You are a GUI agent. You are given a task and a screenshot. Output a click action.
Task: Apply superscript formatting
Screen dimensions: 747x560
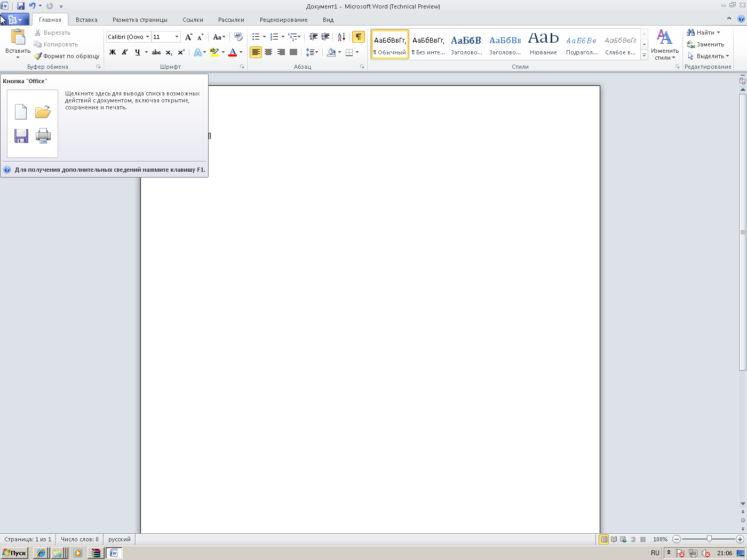(181, 52)
